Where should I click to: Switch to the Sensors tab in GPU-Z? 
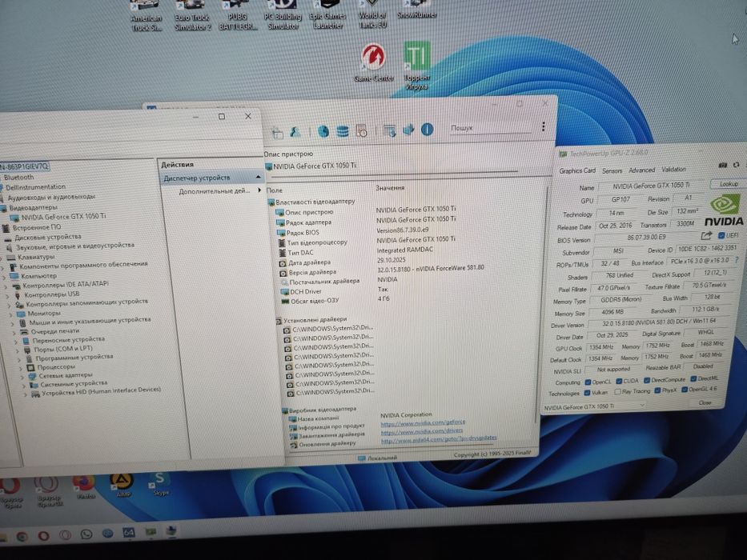point(612,170)
